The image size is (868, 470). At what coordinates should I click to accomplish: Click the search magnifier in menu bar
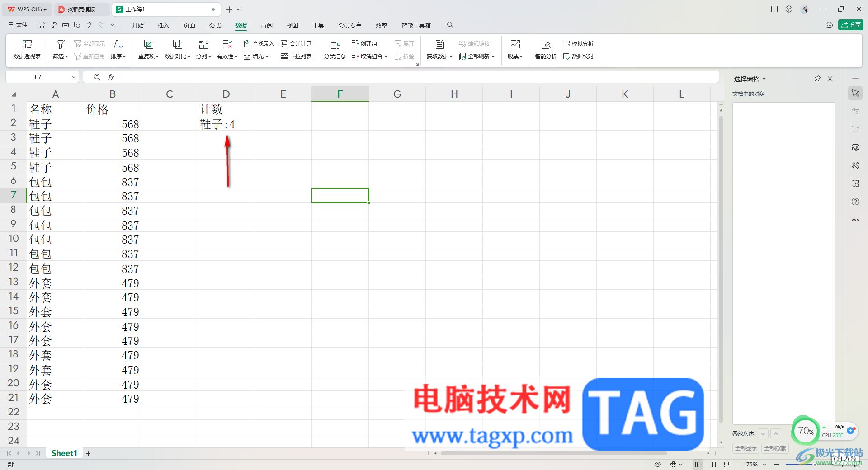[x=450, y=25]
